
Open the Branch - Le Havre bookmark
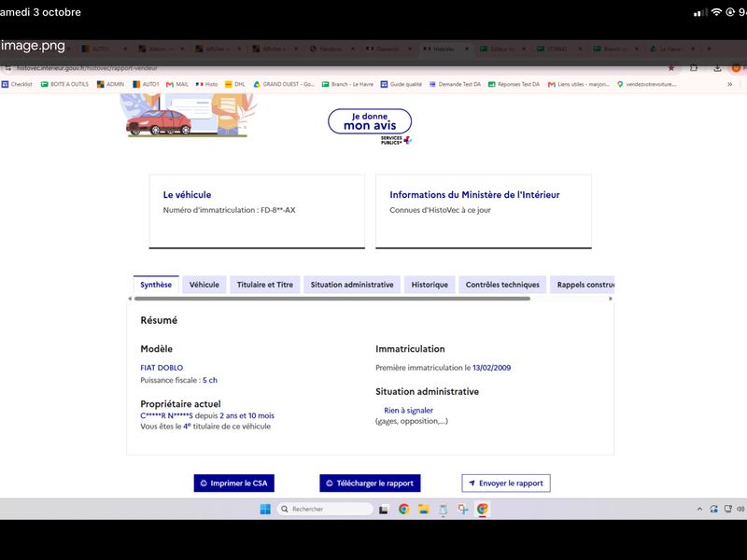point(347,84)
